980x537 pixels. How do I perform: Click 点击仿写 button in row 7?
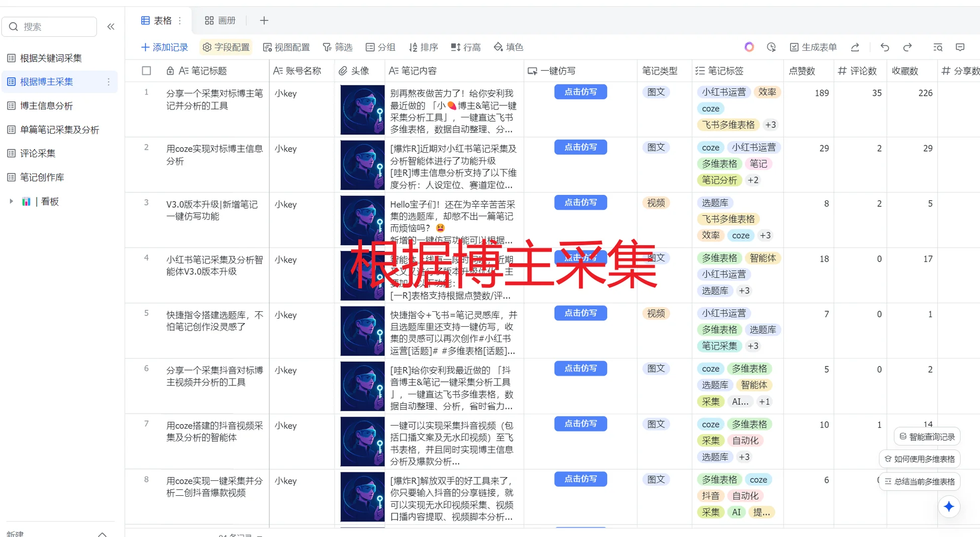click(580, 424)
